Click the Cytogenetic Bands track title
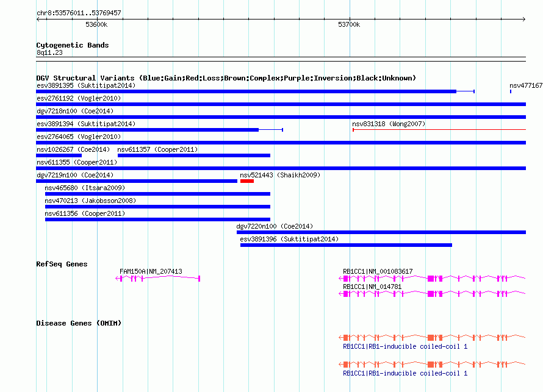The width and height of the screenshot is (543, 392). pyautogui.click(x=73, y=45)
